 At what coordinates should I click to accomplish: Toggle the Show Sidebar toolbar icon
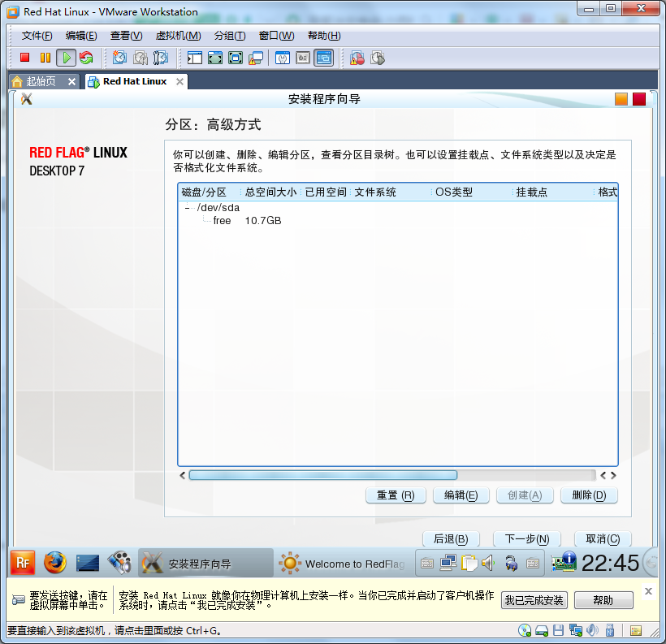click(195, 58)
